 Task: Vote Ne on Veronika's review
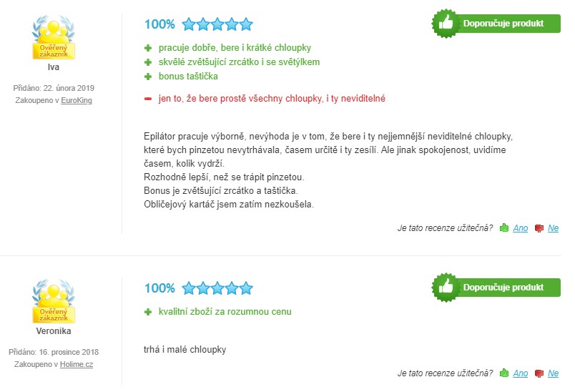[x=553, y=373]
